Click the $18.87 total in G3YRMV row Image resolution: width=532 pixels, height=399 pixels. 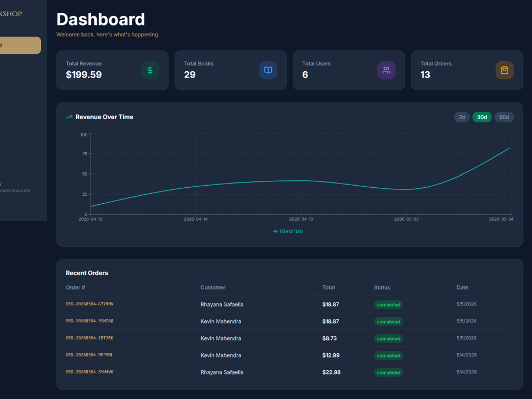(330, 304)
